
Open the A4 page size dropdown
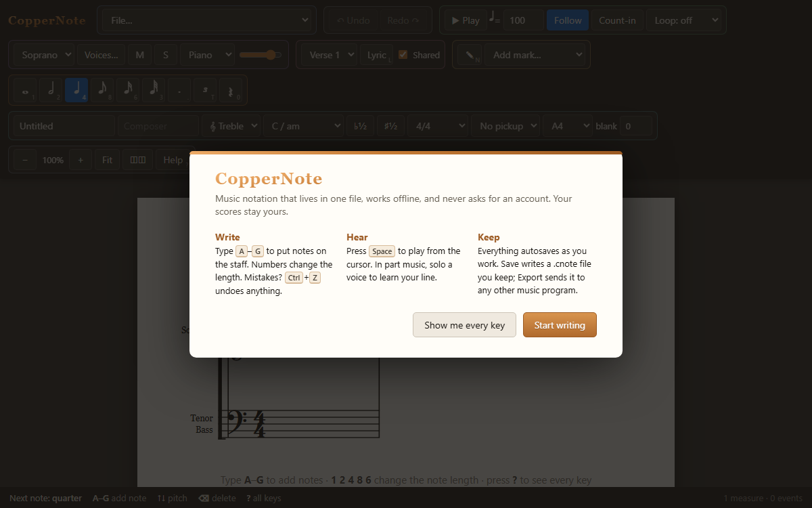pyautogui.click(x=567, y=126)
